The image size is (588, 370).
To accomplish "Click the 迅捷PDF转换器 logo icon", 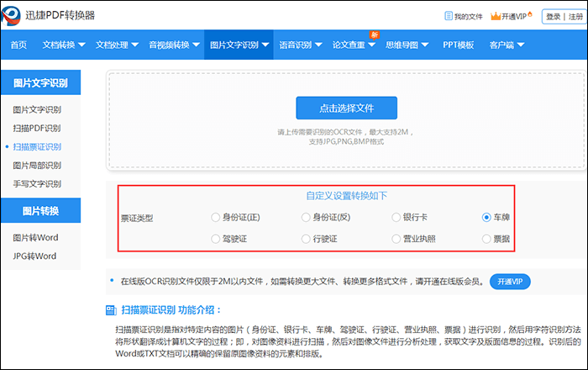I will 10,16.
